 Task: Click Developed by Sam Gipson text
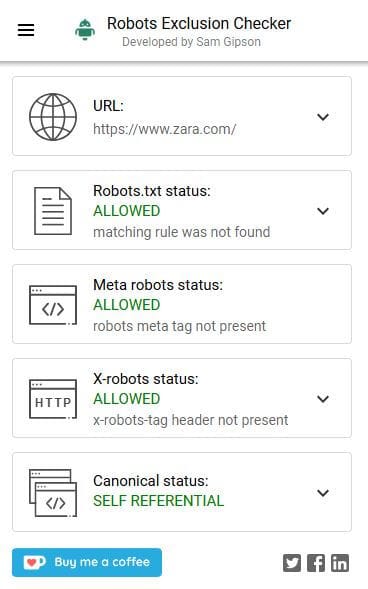[x=192, y=42]
